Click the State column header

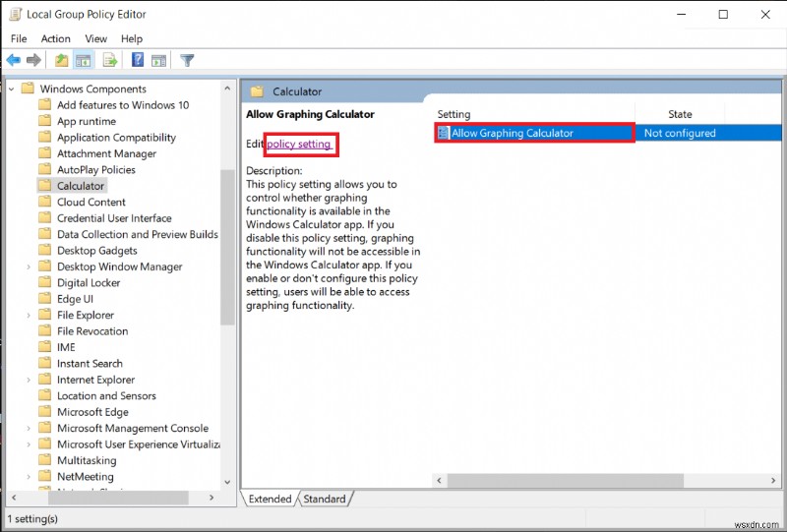coord(680,114)
